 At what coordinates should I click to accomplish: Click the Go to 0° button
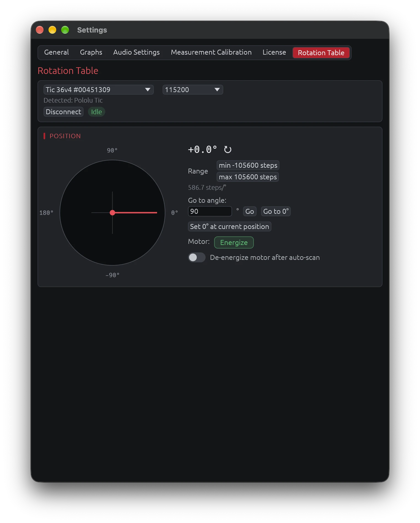276,211
